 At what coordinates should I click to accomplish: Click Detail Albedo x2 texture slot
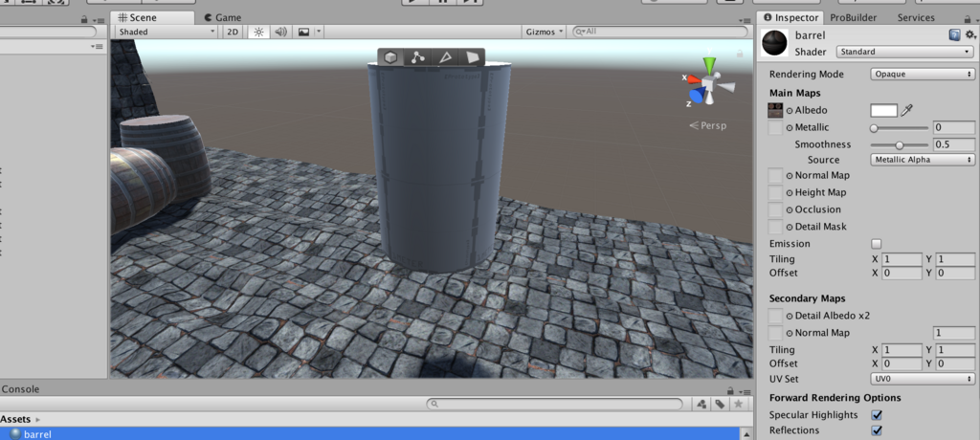tap(775, 316)
